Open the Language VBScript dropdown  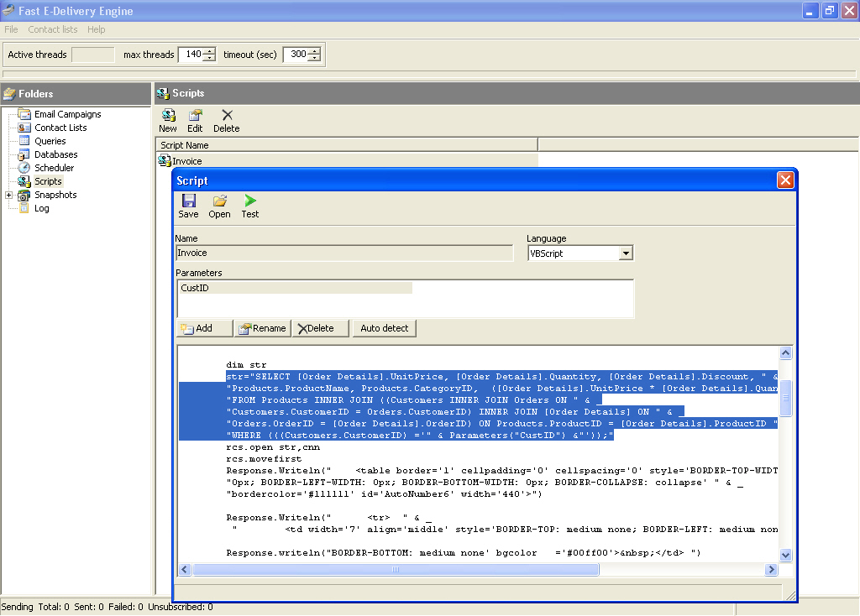[x=626, y=253]
